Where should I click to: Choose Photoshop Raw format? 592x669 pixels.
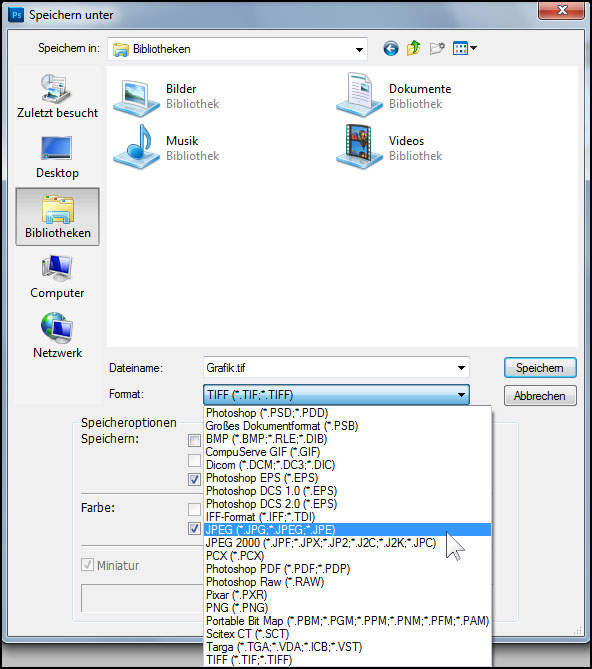(347, 582)
